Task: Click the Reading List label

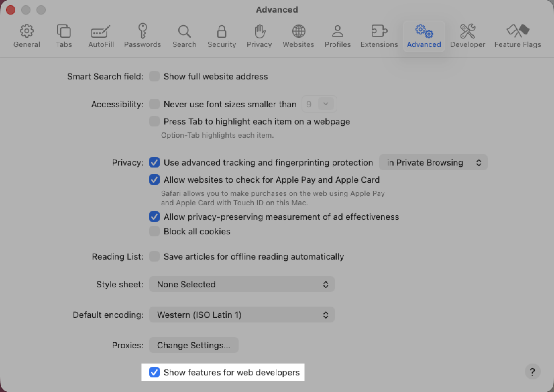Action: 118,257
